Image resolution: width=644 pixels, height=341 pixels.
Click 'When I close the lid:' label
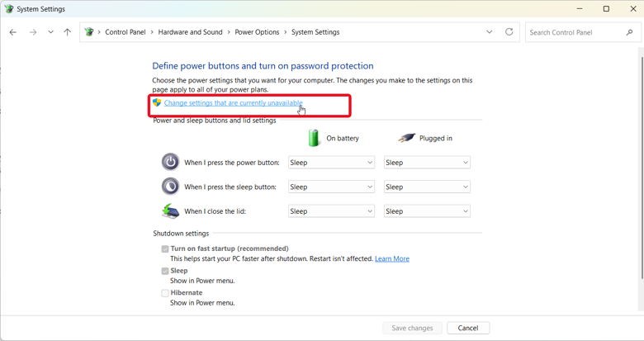(x=215, y=211)
